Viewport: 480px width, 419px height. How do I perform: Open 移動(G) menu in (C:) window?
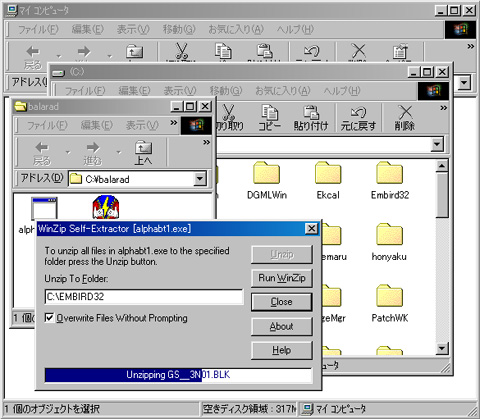click(226, 91)
